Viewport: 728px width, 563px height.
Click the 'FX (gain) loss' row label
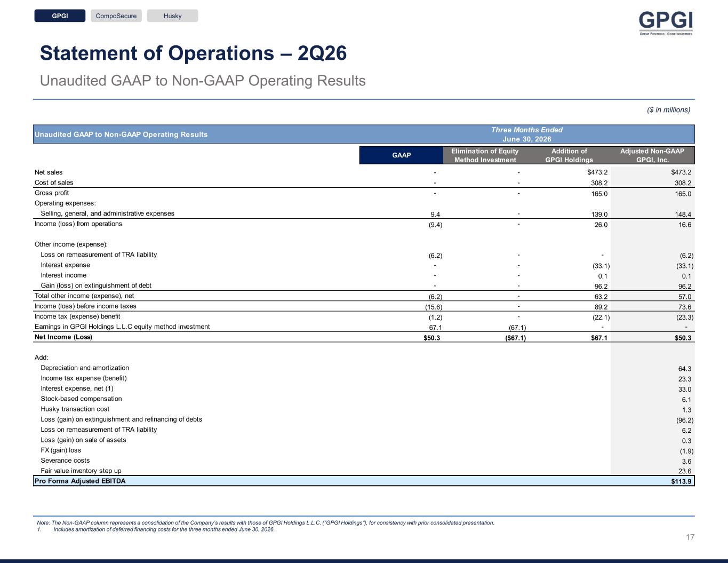tap(61, 450)
